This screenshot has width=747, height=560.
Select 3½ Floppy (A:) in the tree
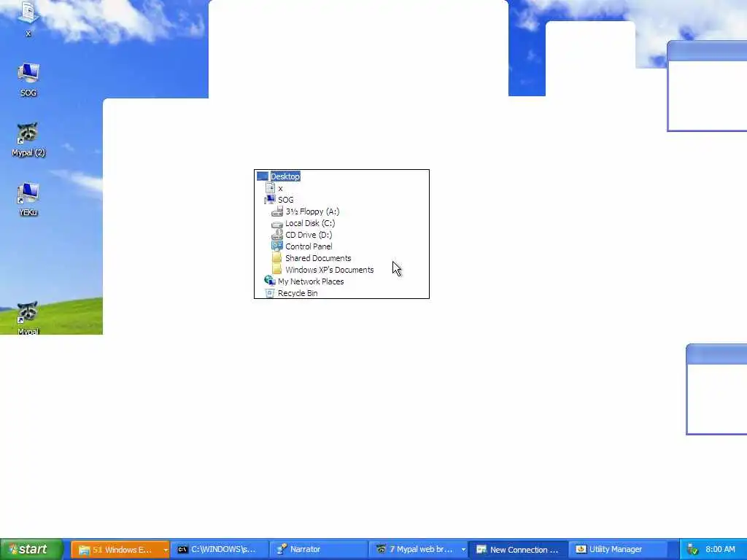click(x=312, y=211)
